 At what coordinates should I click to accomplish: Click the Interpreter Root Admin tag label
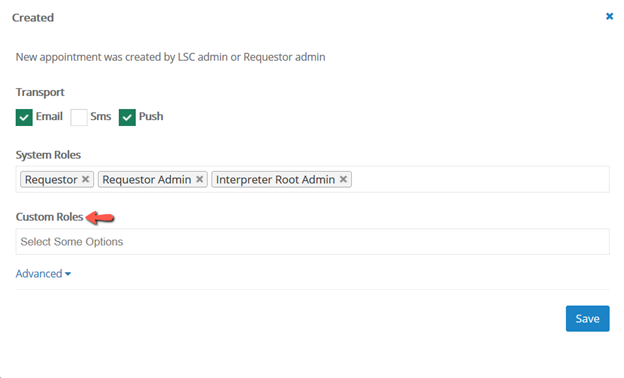pos(275,179)
